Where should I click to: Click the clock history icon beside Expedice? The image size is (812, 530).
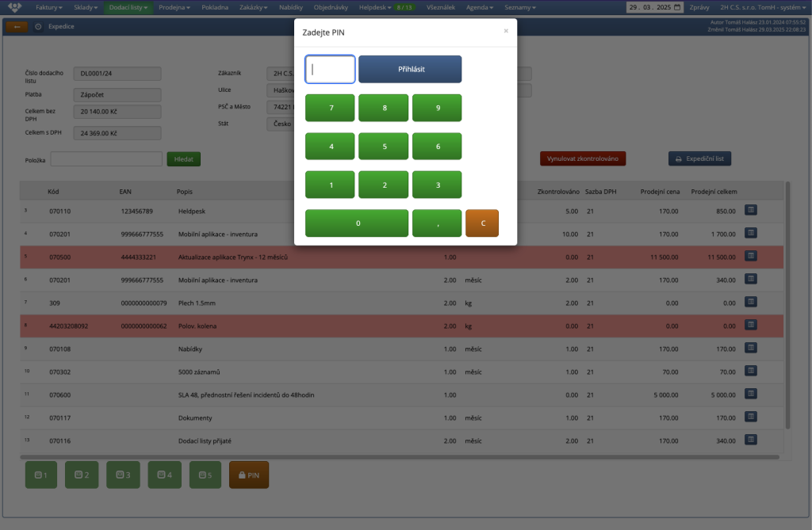39,26
